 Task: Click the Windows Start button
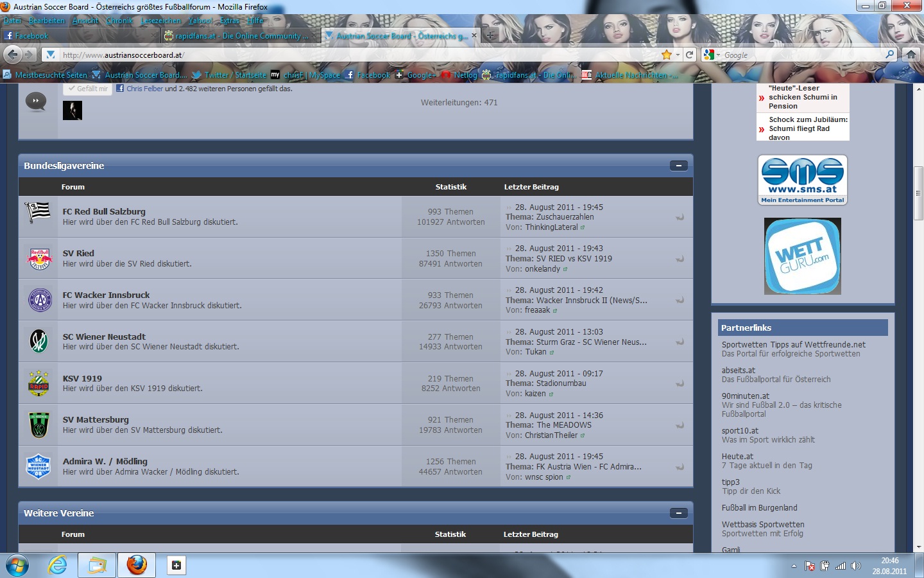pyautogui.click(x=17, y=565)
